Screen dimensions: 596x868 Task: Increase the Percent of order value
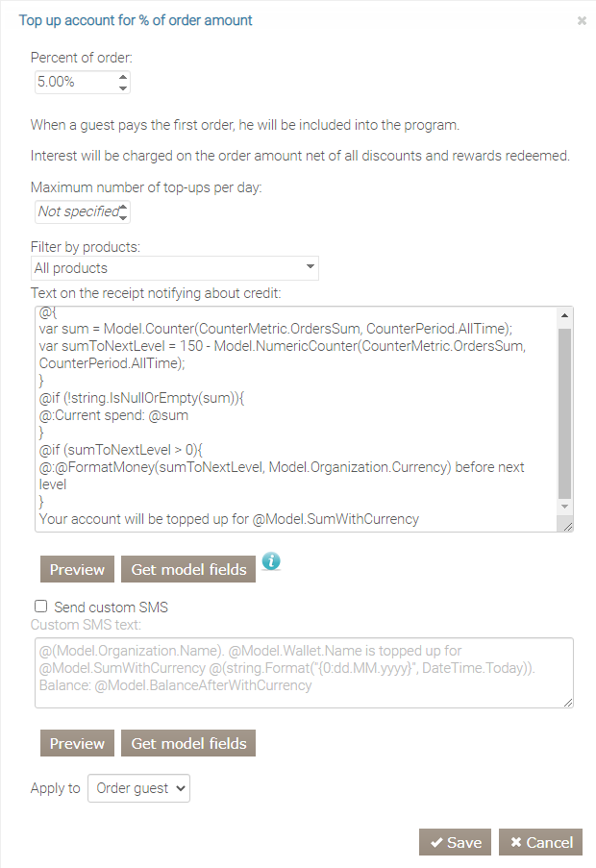pyautogui.click(x=123, y=77)
